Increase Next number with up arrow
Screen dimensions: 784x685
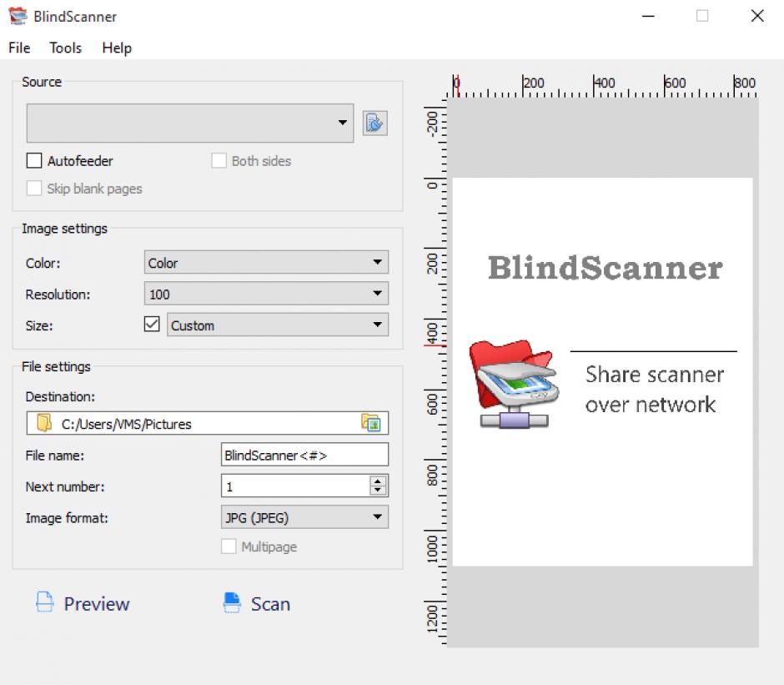click(x=378, y=481)
